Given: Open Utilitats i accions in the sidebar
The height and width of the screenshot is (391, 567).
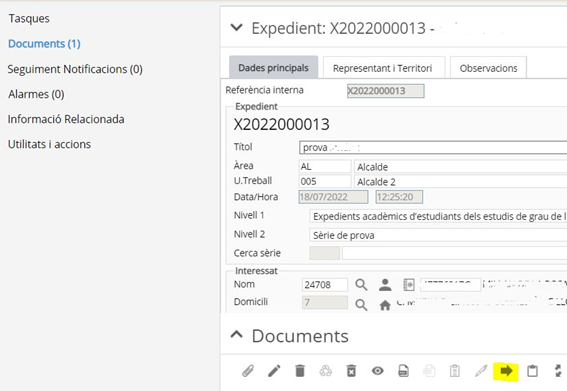Looking at the screenshot, I should (49, 144).
